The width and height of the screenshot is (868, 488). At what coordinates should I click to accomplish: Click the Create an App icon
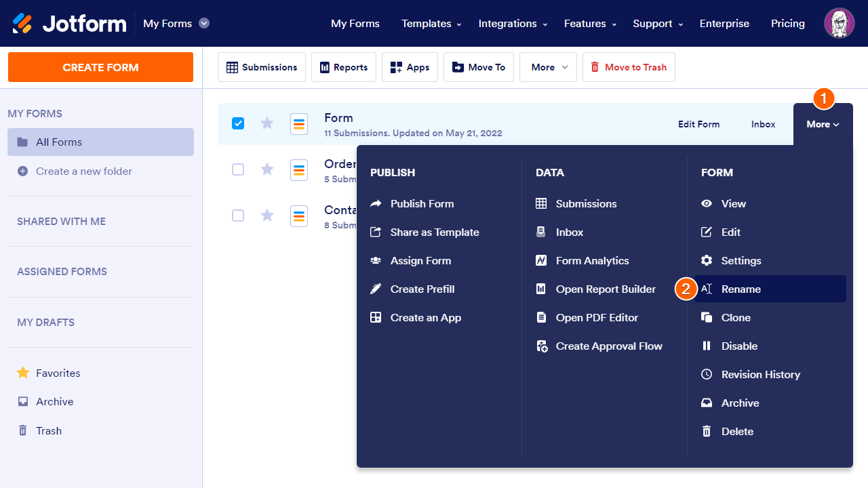376,317
